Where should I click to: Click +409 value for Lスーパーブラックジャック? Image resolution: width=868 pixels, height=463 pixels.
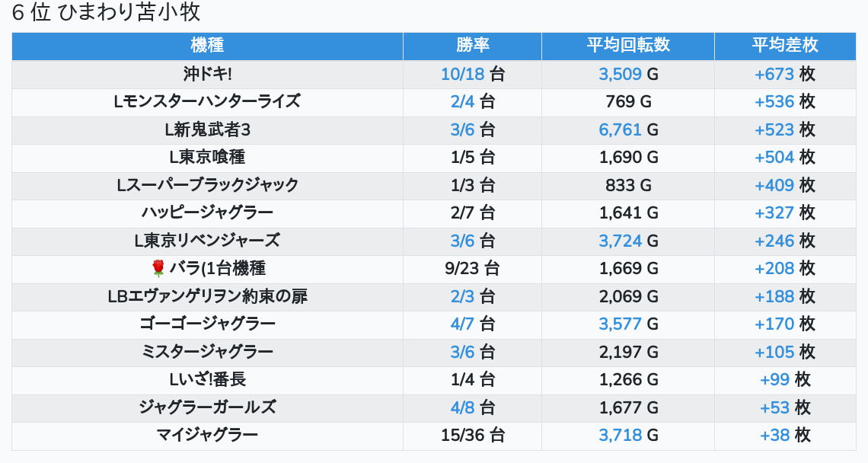coord(774,185)
